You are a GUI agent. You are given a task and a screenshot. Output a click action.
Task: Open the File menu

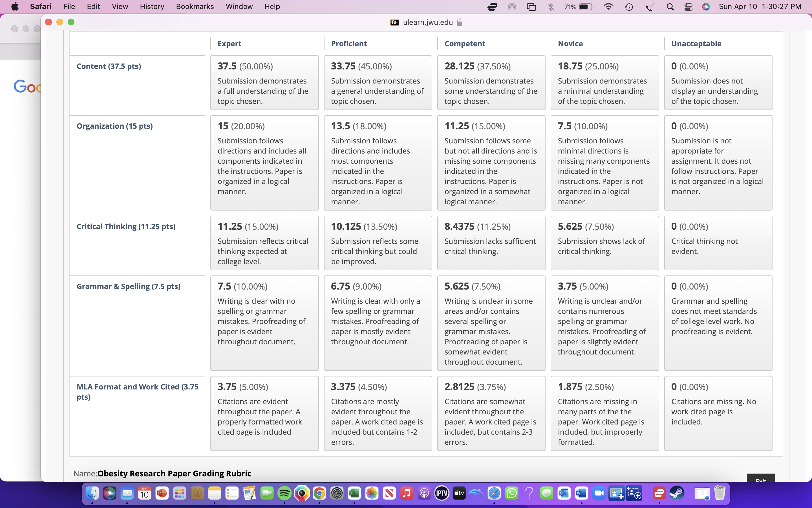tap(69, 7)
